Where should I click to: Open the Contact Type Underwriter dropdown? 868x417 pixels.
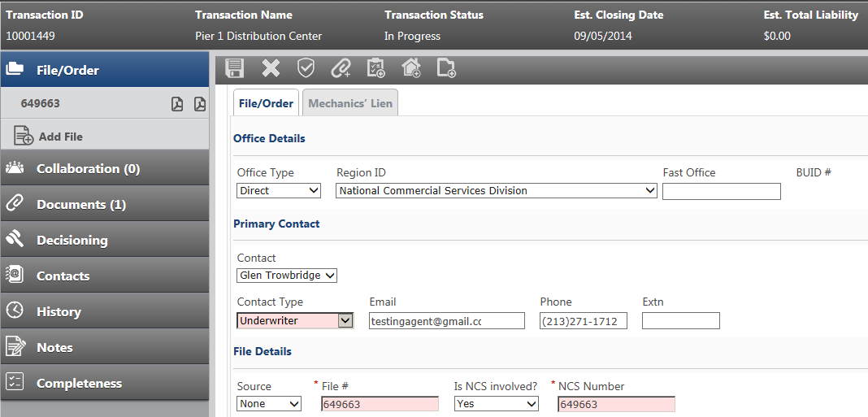click(295, 320)
